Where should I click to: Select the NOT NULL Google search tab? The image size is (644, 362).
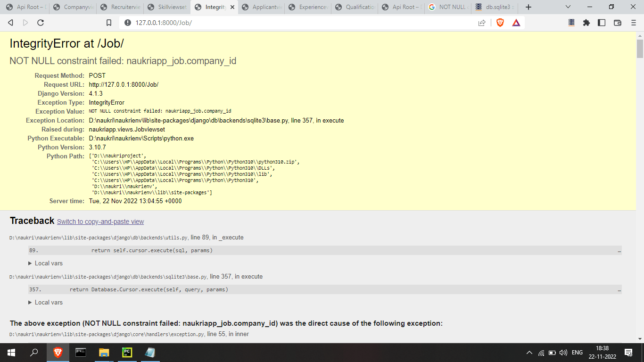449,7
